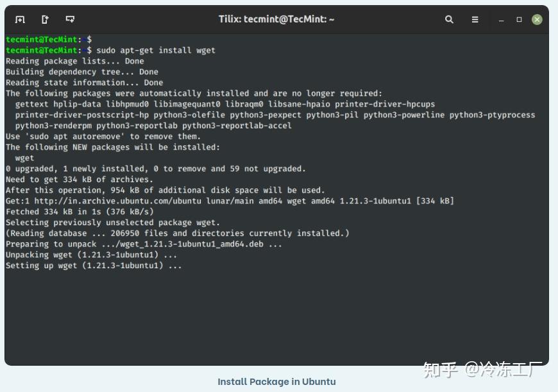The width and height of the screenshot is (558, 392).
Task: Add a terminal below
Action: [x=70, y=19]
